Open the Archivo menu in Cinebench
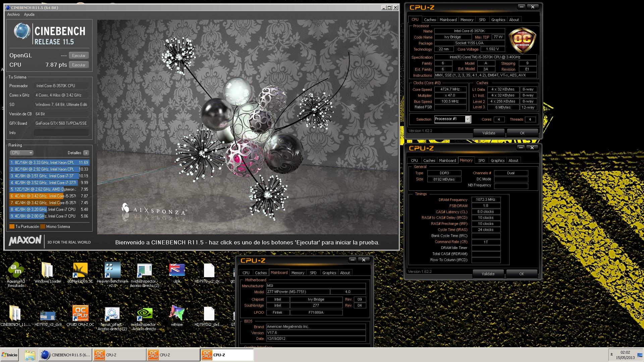644x362 pixels. pyautogui.click(x=13, y=14)
